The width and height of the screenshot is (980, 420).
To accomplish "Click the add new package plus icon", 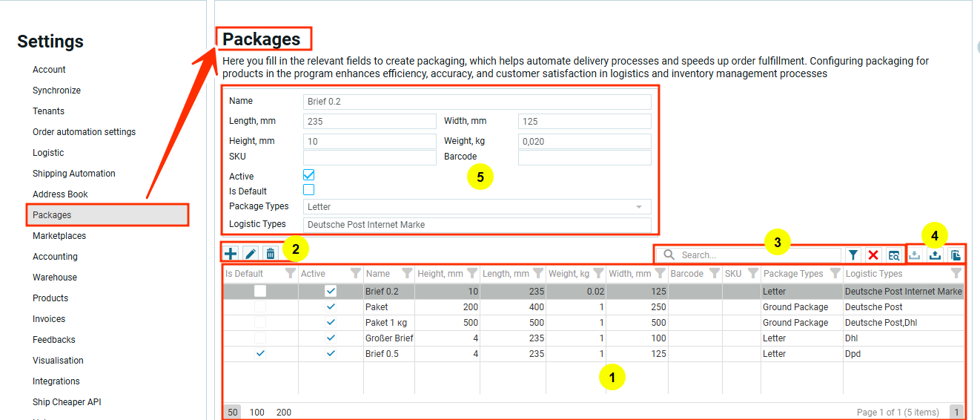I will (x=231, y=254).
